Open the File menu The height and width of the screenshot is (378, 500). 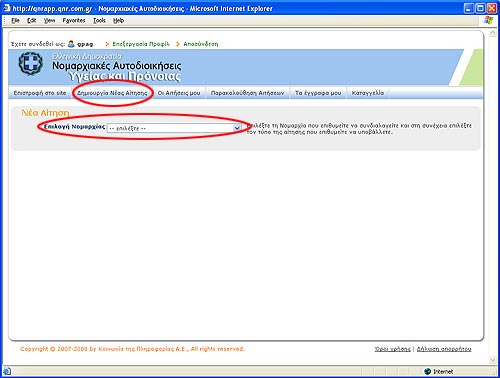click(x=15, y=21)
